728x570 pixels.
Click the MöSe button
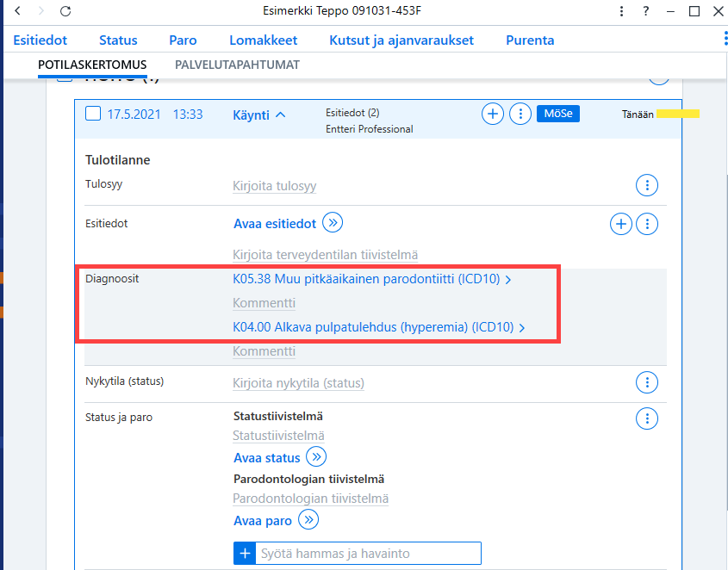(x=558, y=114)
